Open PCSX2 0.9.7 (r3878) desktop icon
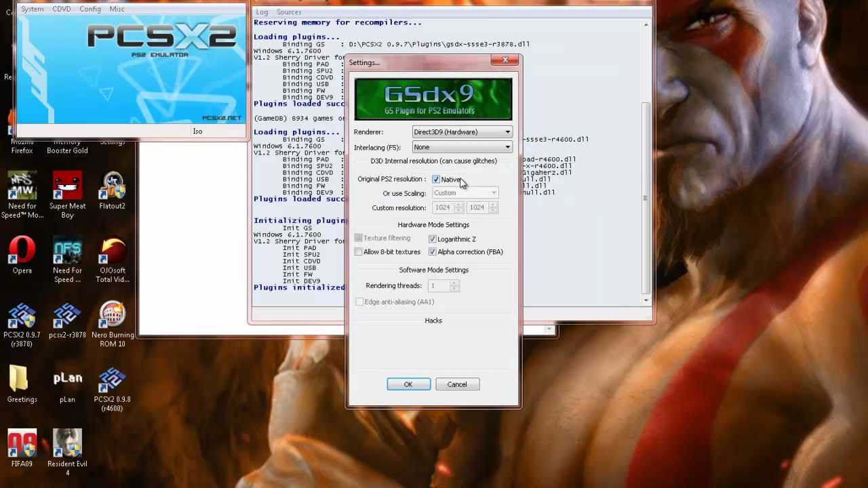 (22, 324)
